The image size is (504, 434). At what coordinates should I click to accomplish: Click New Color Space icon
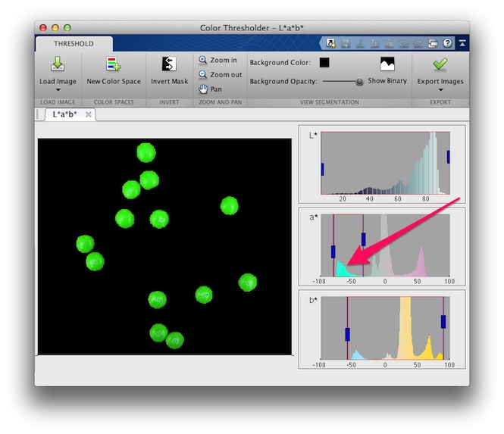114,64
